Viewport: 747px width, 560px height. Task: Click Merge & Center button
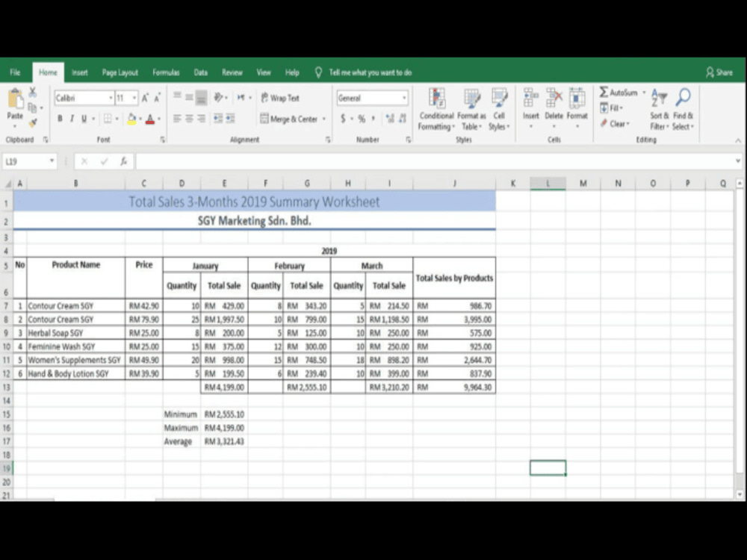[289, 119]
